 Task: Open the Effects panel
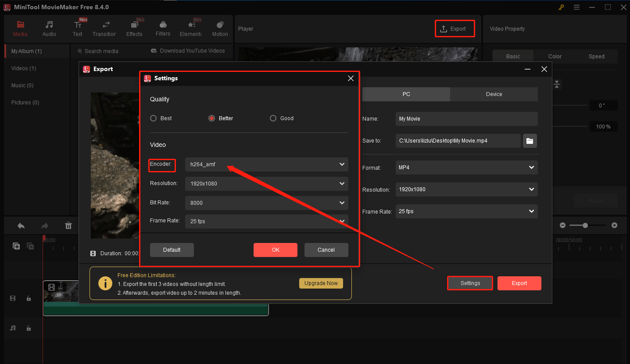pos(134,28)
